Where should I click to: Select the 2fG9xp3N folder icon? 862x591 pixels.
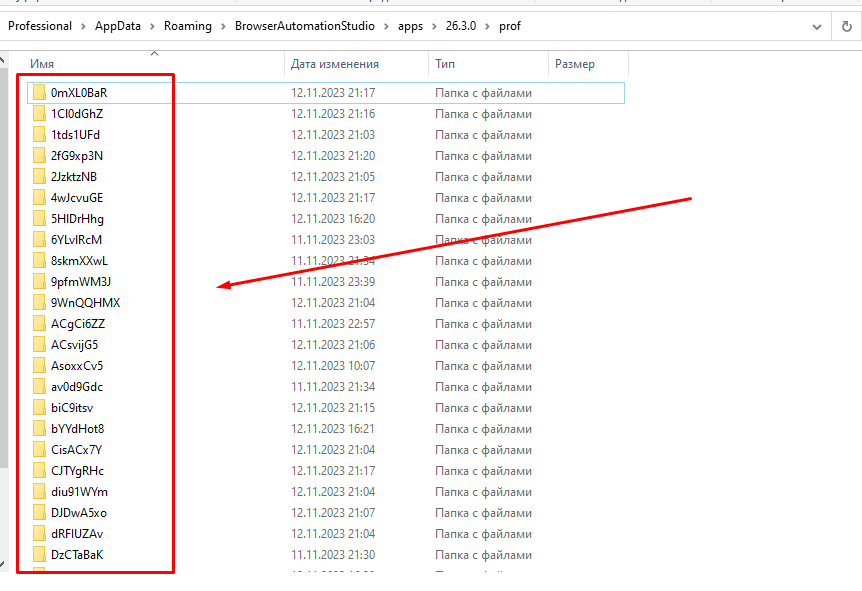[x=40, y=156]
